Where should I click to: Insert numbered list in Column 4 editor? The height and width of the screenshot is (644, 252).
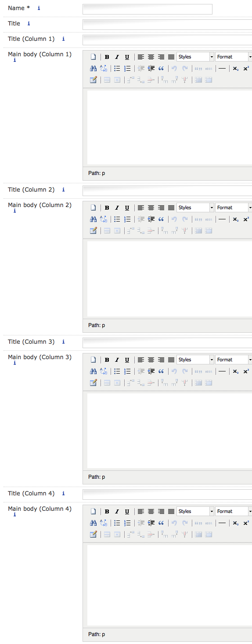127,523
